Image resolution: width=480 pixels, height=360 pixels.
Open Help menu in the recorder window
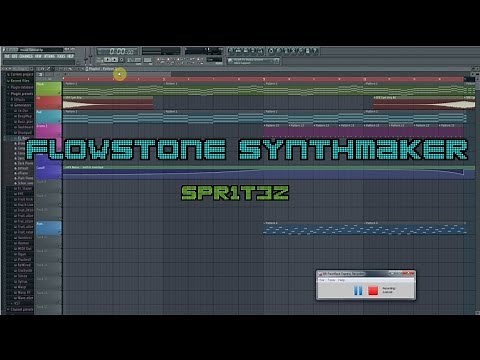pos(342,280)
